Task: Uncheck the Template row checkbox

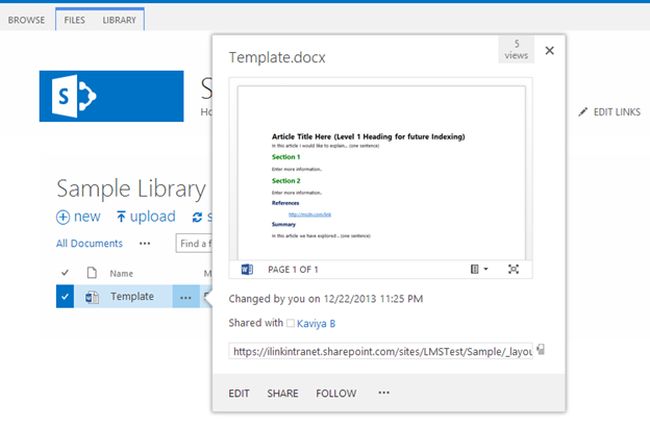Action: [65, 297]
